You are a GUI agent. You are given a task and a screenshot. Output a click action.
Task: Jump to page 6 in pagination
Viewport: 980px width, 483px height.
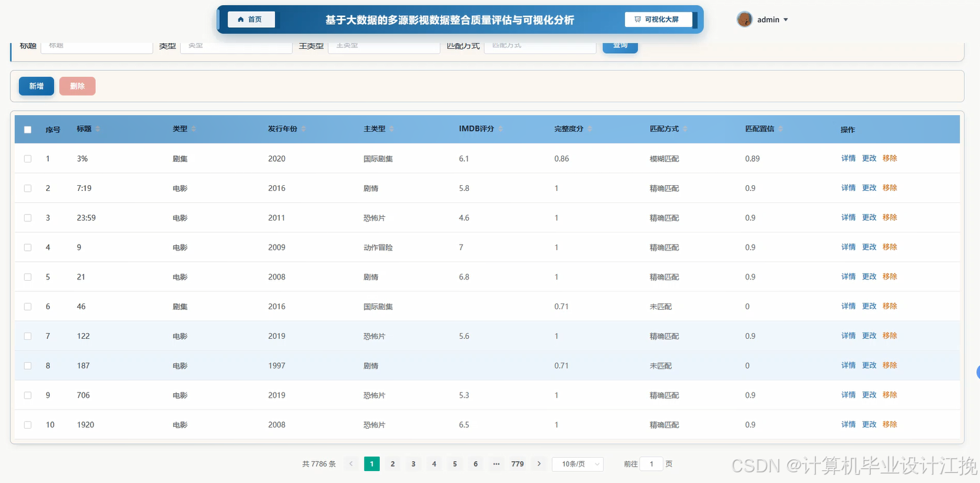tap(476, 464)
